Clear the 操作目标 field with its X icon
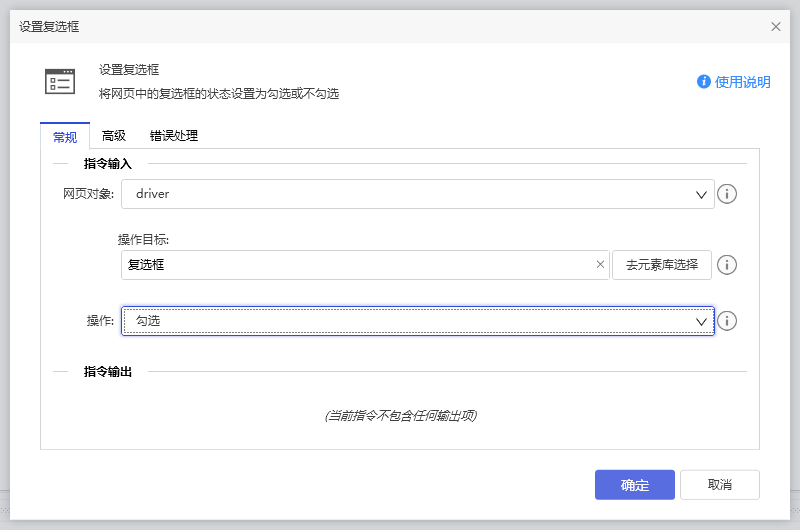 click(600, 265)
